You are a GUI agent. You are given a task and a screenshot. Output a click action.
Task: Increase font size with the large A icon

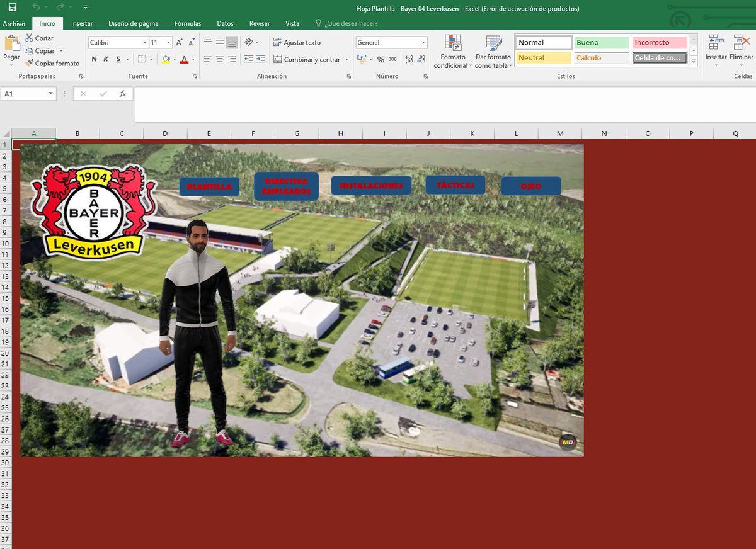point(180,43)
